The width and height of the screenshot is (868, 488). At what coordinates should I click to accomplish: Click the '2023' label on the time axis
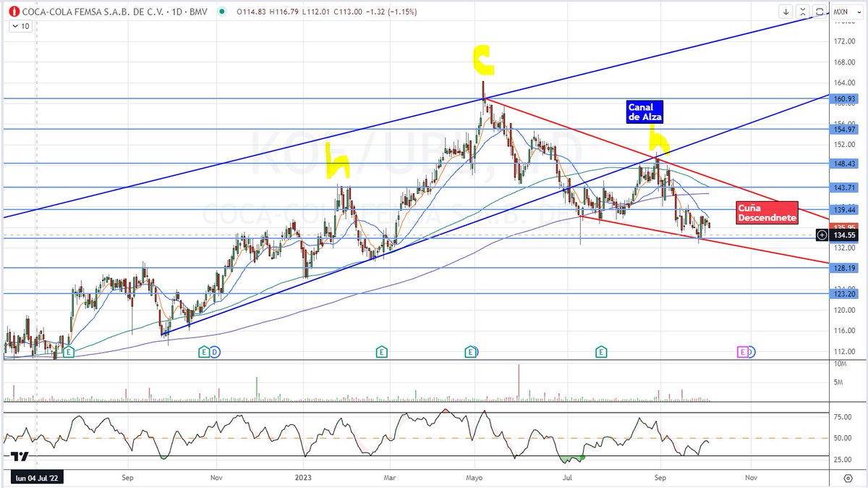pos(302,478)
